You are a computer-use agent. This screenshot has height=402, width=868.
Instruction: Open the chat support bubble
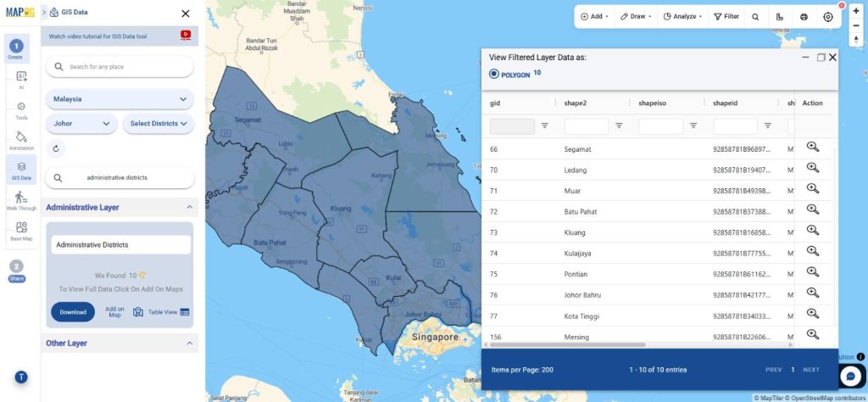pyautogui.click(x=851, y=376)
